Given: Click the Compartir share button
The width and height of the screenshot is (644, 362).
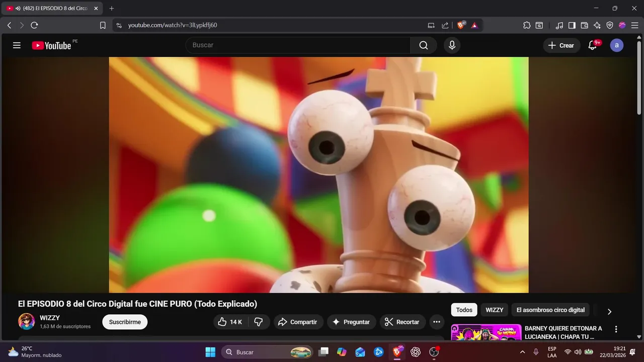Looking at the screenshot, I should (298, 322).
